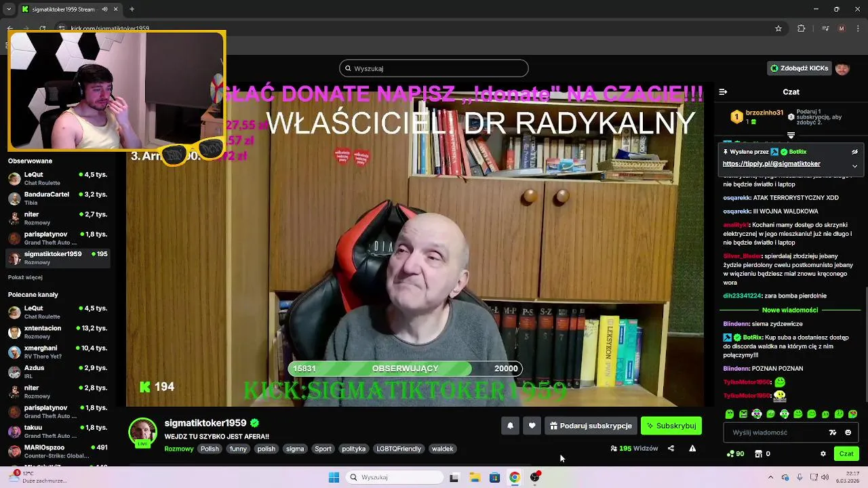Click Podaruj subskrypcje button
This screenshot has height=488, width=868.
[x=591, y=426]
